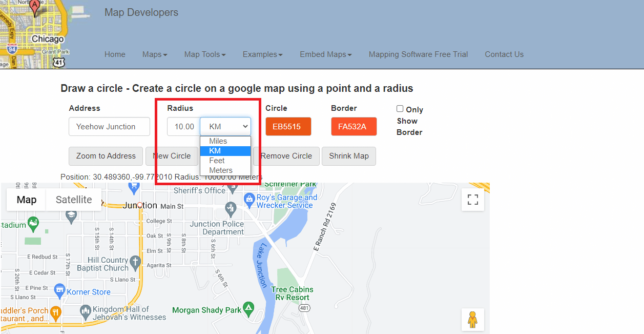Open the Map Tools dropdown menu

coord(204,54)
